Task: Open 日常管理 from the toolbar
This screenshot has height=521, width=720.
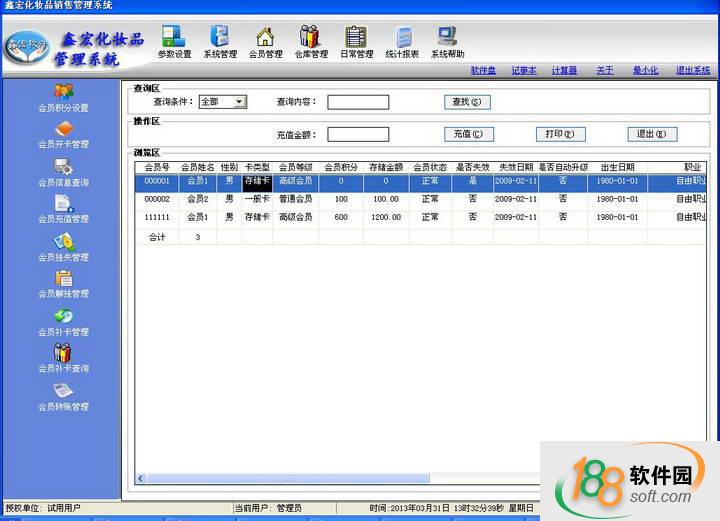Action: pos(356,40)
